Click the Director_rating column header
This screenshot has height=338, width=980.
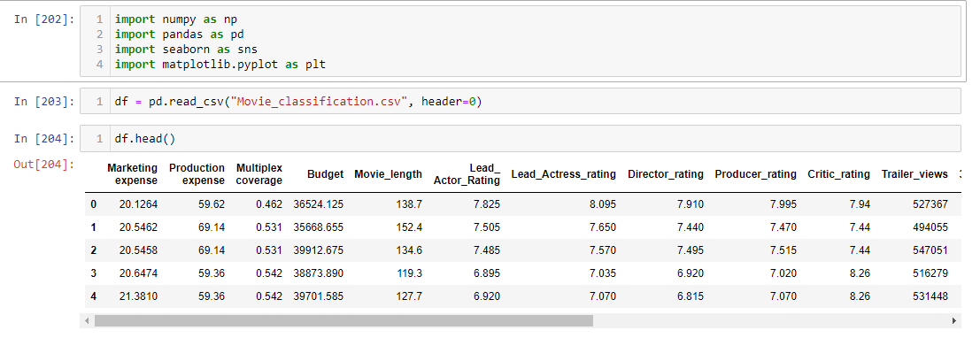pyautogui.click(x=666, y=174)
